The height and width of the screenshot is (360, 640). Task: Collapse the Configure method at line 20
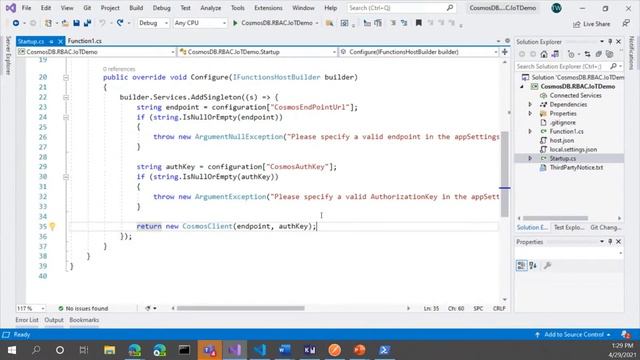click(66, 77)
